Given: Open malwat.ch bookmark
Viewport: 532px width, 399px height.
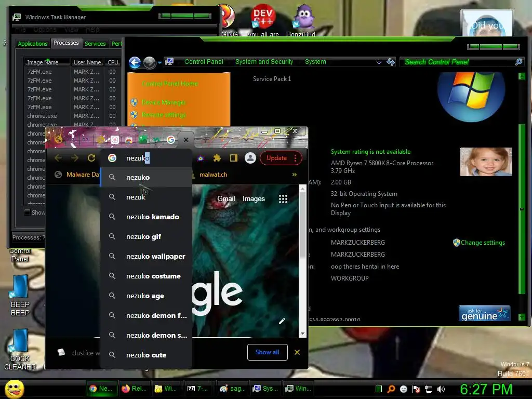Looking at the screenshot, I should pyautogui.click(x=213, y=175).
